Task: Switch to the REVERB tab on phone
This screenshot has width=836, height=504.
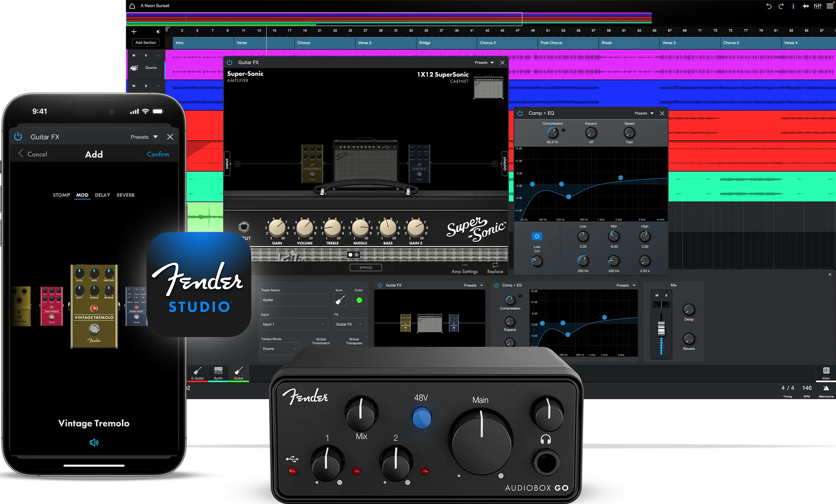Action: click(x=125, y=195)
